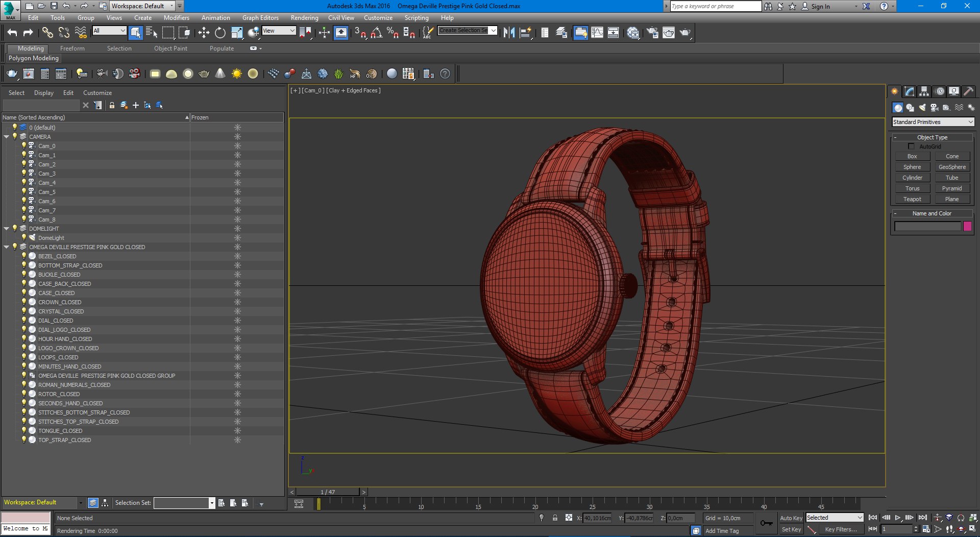Click the Teapot primitive button
The width and height of the screenshot is (980, 537).
[x=912, y=199]
